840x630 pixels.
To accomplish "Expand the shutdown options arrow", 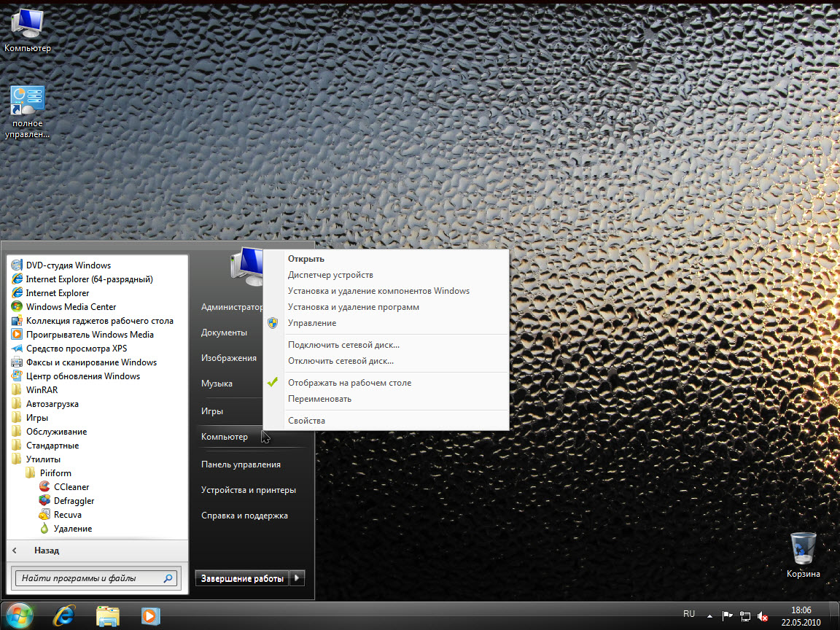I will (x=297, y=578).
